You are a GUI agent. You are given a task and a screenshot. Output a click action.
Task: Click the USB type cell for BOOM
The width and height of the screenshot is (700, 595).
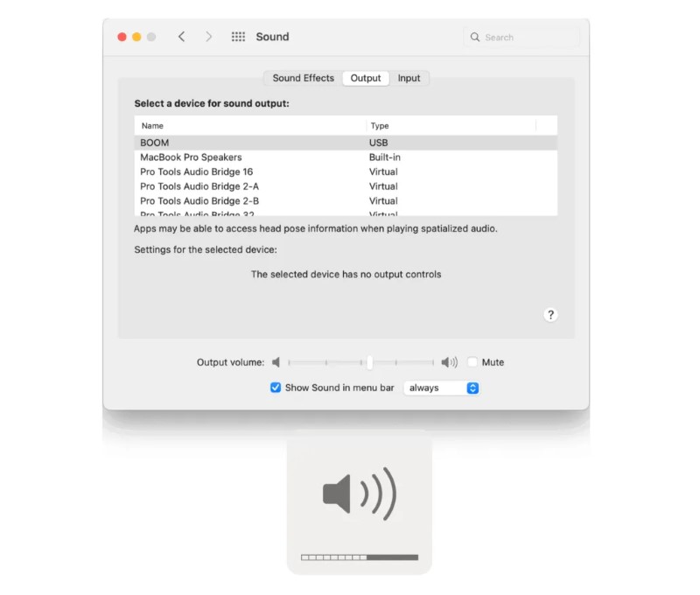378,143
